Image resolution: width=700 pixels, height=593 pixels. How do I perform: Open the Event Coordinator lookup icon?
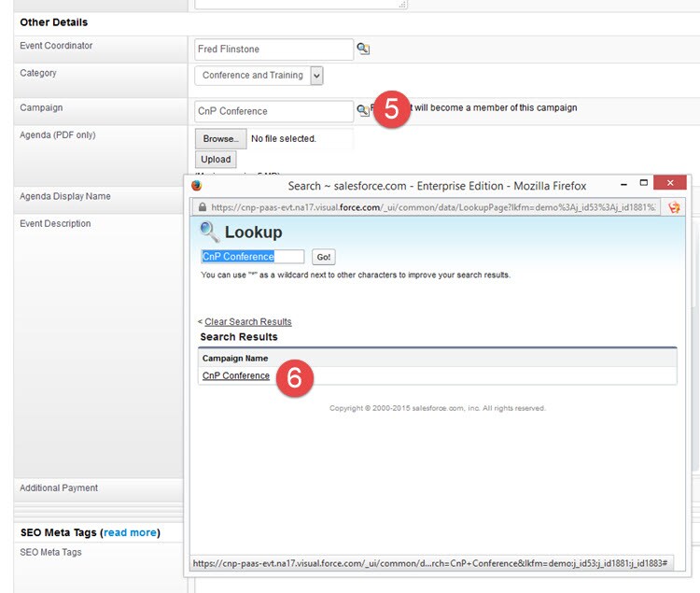click(363, 49)
